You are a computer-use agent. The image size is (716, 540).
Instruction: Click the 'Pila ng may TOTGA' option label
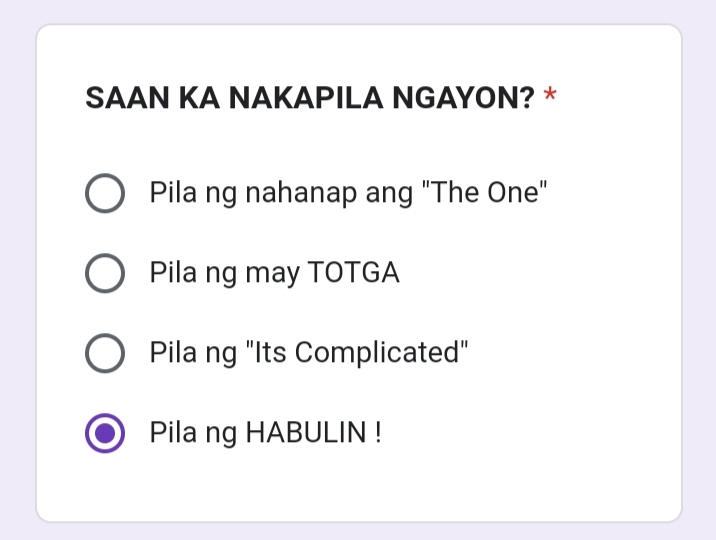click(275, 273)
